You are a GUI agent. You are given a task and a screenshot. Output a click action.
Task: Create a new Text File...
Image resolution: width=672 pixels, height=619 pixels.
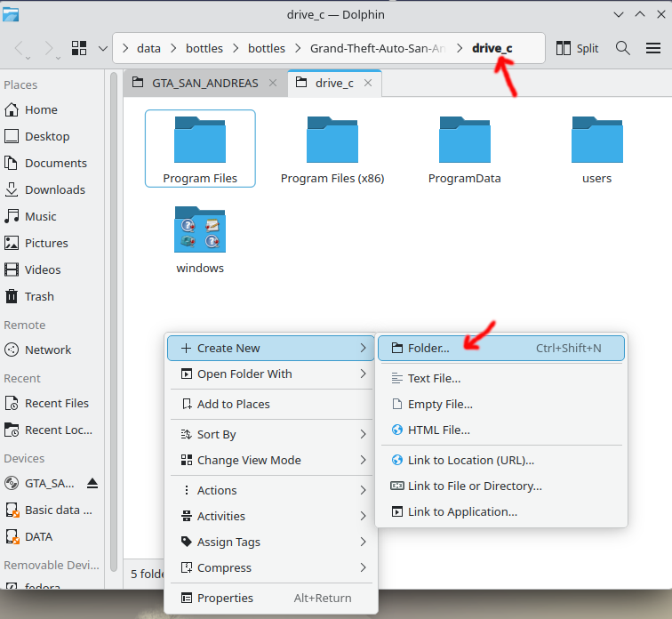(501, 378)
